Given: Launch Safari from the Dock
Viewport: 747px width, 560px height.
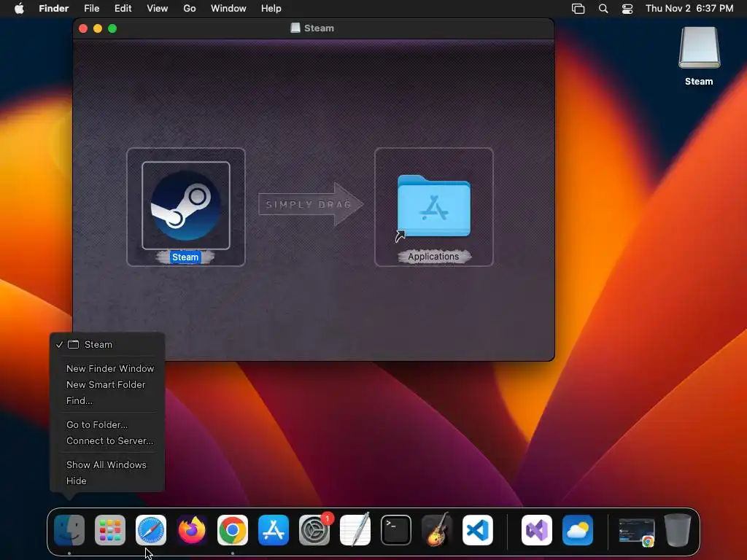Looking at the screenshot, I should pyautogui.click(x=151, y=530).
